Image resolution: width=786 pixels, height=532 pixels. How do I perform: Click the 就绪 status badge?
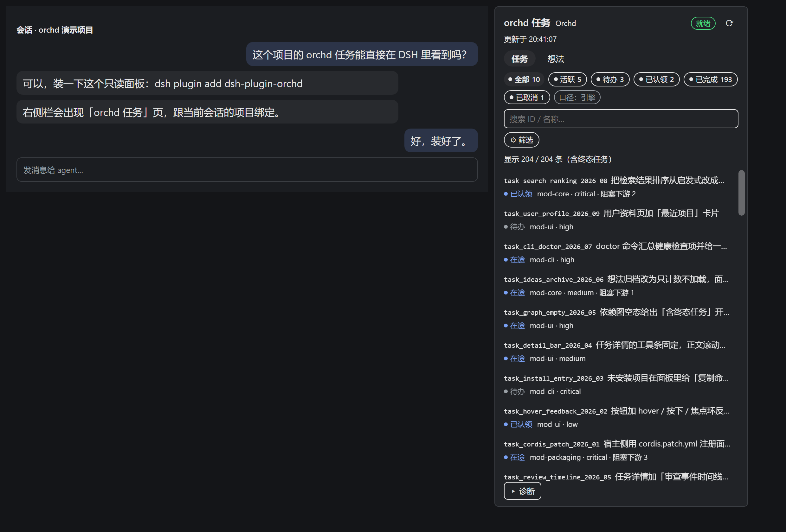click(x=703, y=23)
